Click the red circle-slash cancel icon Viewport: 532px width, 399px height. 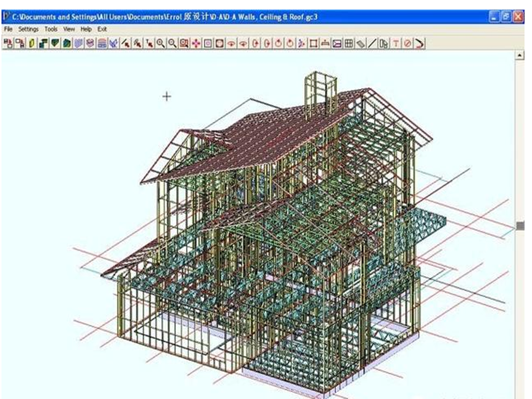(407, 43)
